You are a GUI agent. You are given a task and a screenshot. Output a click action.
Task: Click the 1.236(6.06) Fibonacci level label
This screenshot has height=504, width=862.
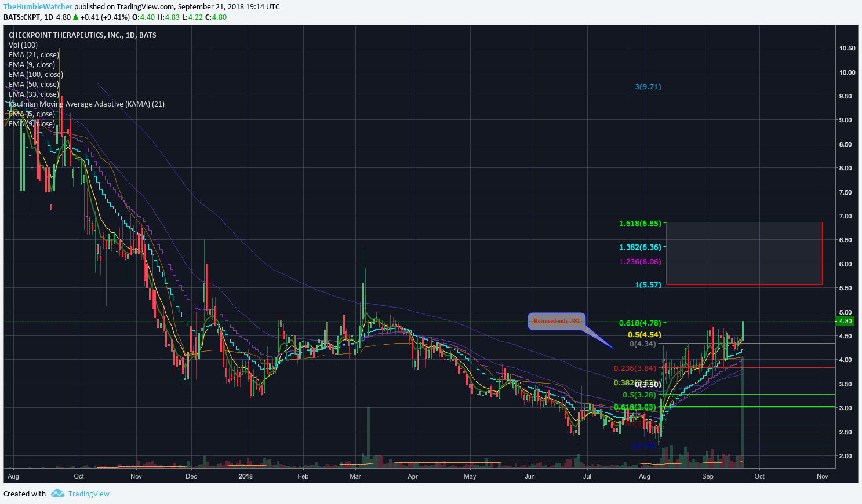(640, 262)
